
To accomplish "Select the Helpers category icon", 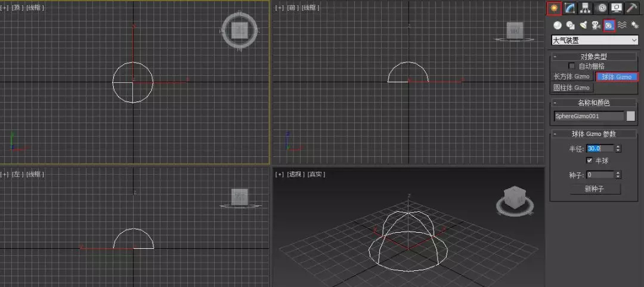I will pos(609,26).
